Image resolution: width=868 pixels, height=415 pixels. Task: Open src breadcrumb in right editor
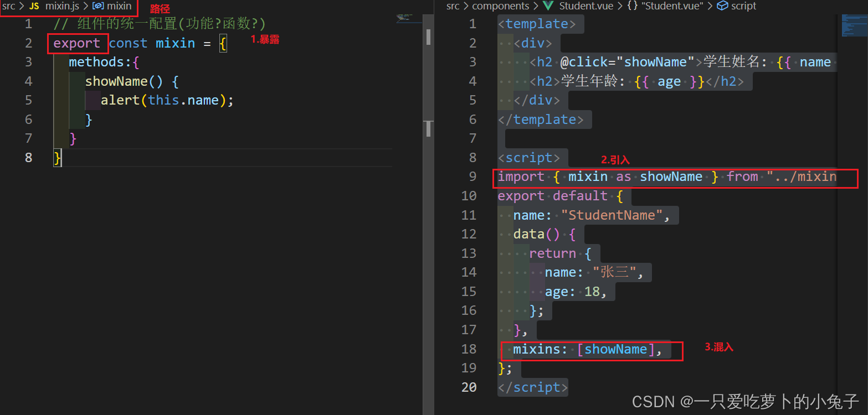coord(453,6)
